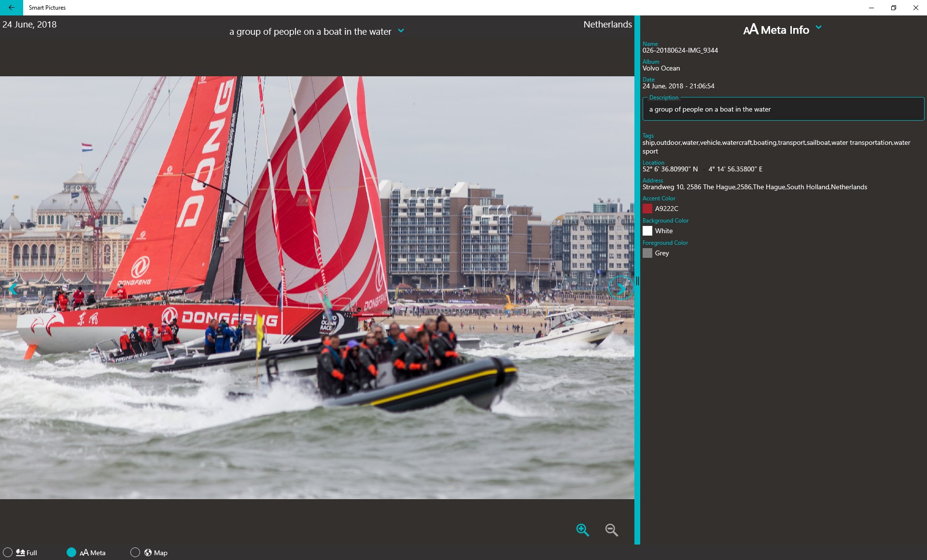The height and width of the screenshot is (560, 927).
Task: Click the back arrow in title bar
Action: click(11, 8)
